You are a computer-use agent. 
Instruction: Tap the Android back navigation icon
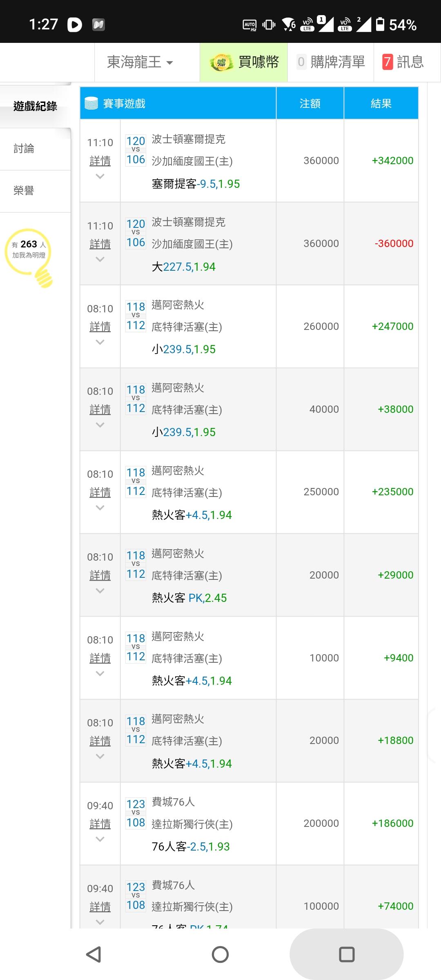pos(94,954)
